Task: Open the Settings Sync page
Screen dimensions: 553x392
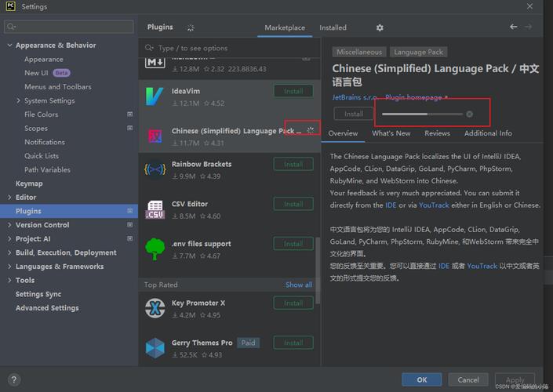Action: (38, 294)
